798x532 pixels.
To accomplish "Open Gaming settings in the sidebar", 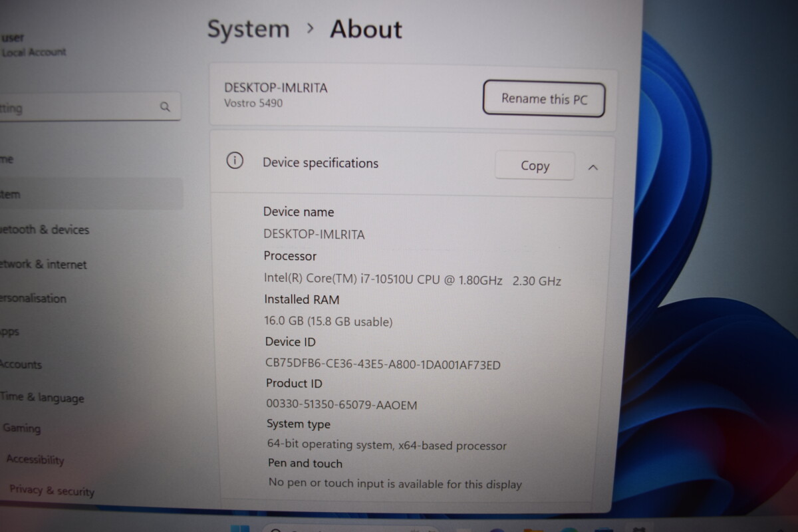I will [22, 428].
